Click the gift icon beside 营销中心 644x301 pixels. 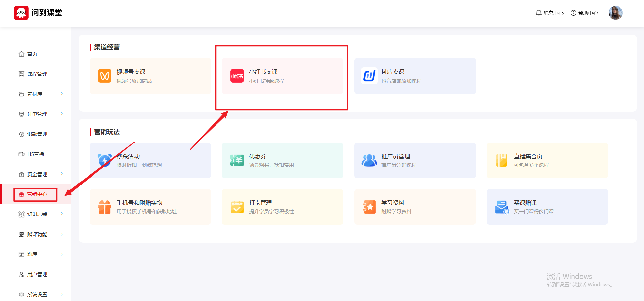(x=21, y=194)
